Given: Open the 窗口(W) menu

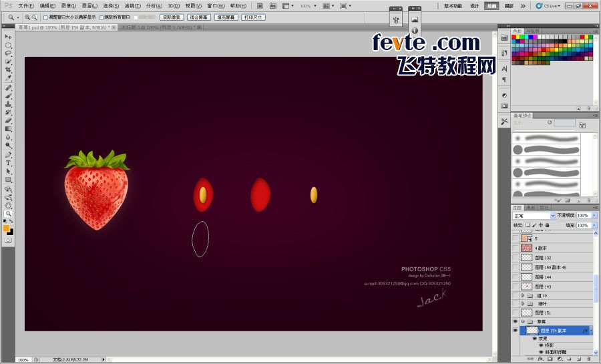Looking at the screenshot, I should [216, 6].
